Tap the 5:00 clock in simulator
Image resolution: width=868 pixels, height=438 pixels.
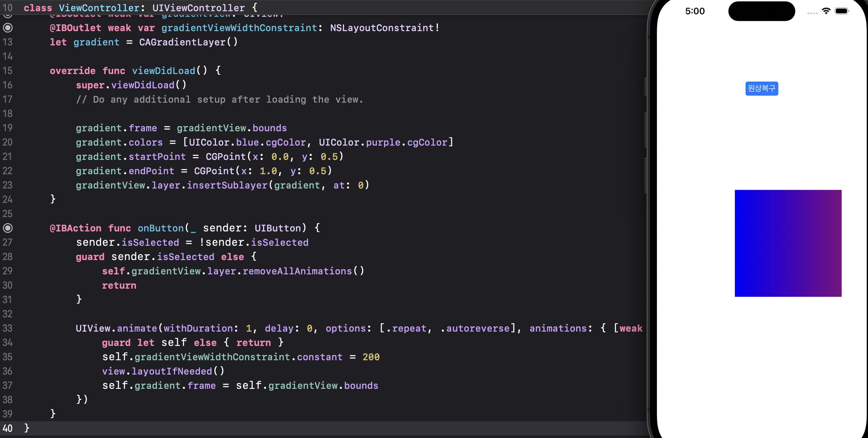pyautogui.click(x=695, y=11)
